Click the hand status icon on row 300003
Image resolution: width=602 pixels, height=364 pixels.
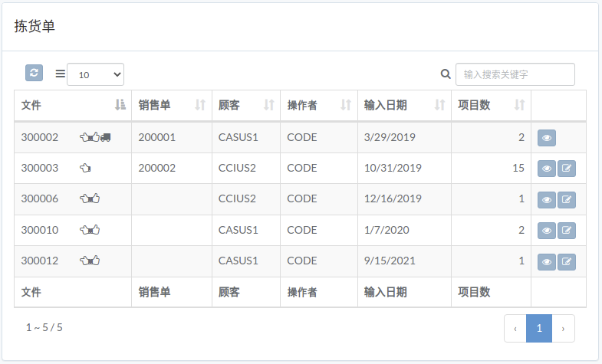click(x=85, y=168)
